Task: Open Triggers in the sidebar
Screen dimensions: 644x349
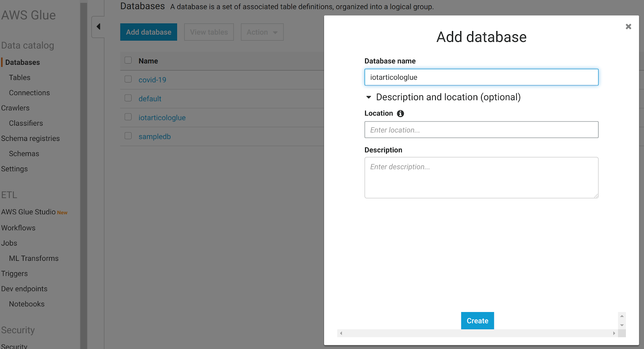Action: coord(14,274)
